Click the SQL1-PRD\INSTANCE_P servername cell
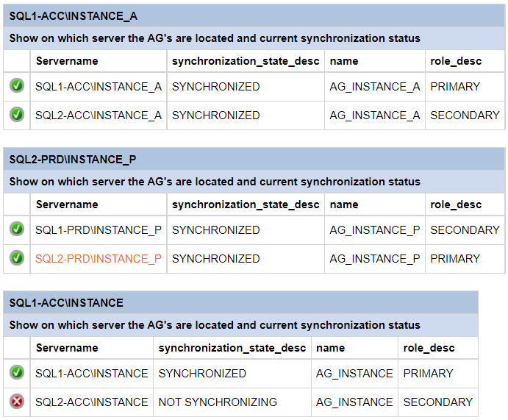This screenshot has height=420, width=508. click(x=99, y=229)
